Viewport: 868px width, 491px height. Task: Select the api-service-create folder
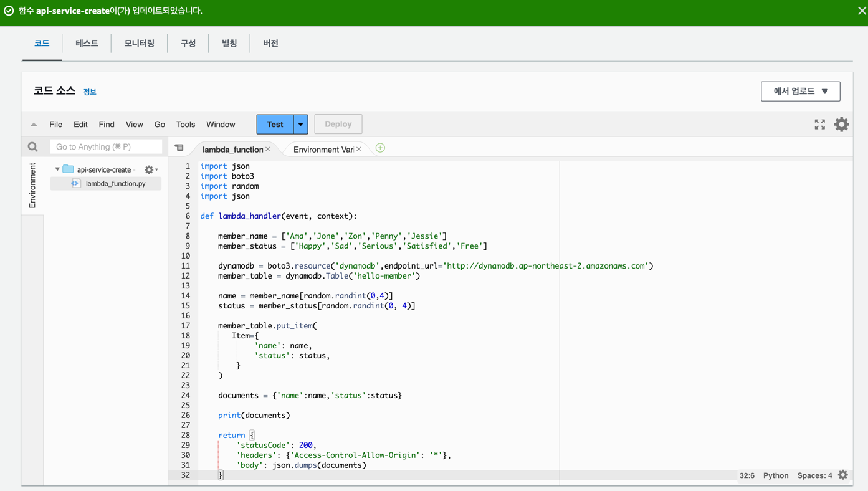click(x=103, y=169)
